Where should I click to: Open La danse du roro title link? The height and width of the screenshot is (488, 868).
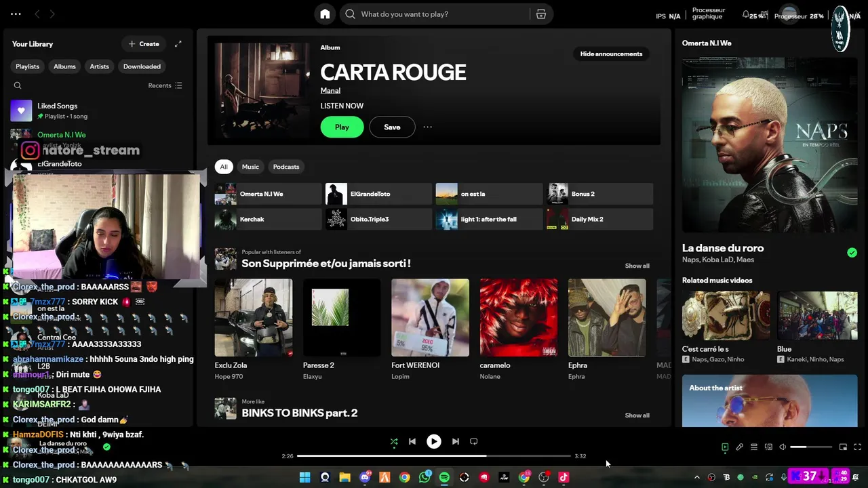[723, 248]
